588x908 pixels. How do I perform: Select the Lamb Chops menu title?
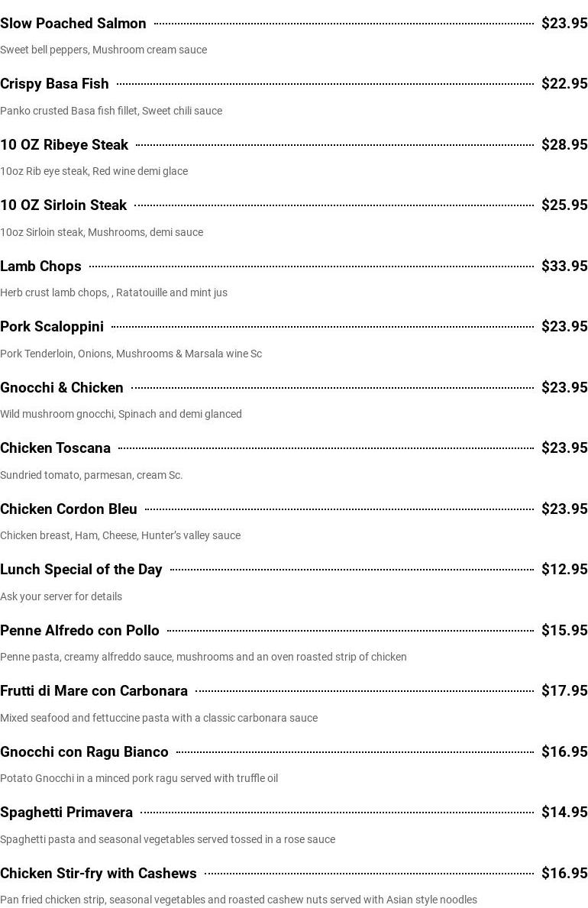click(x=40, y=267)
